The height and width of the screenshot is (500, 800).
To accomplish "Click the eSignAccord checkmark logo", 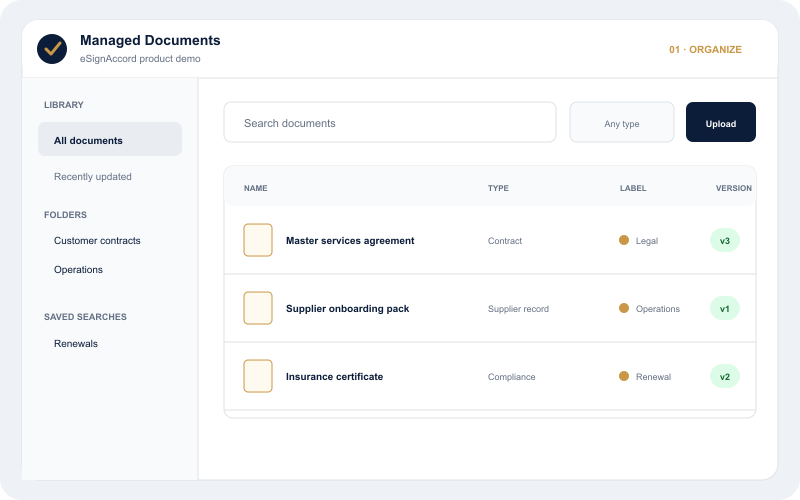I will click(x=52, y=49).
